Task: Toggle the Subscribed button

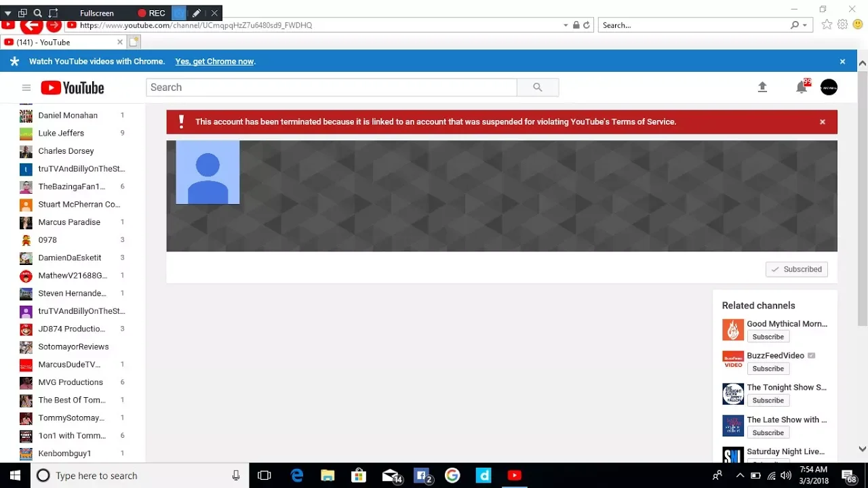Action: tap(797, 269)
